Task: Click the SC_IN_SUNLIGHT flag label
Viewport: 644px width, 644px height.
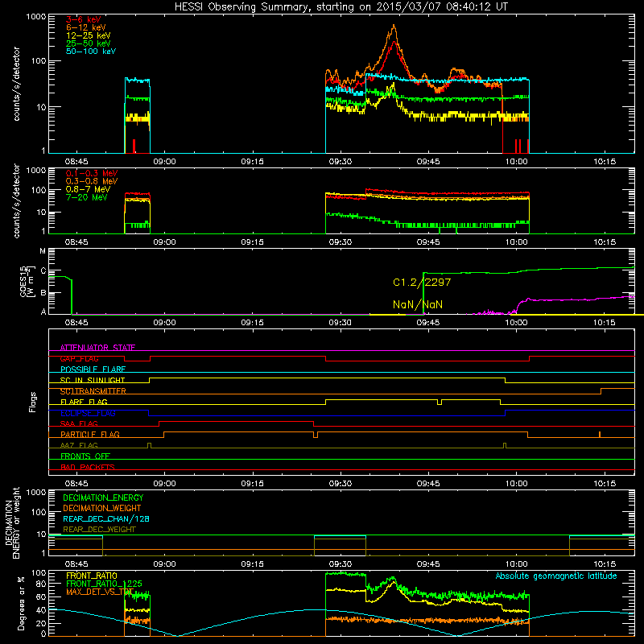Action: click(x=93, y=380)
